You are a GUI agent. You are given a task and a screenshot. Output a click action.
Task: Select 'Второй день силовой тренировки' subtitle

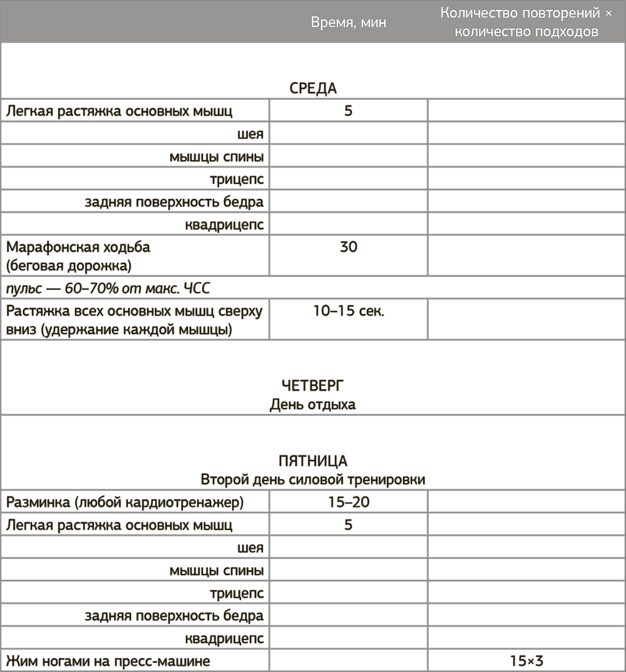(313, 480)
